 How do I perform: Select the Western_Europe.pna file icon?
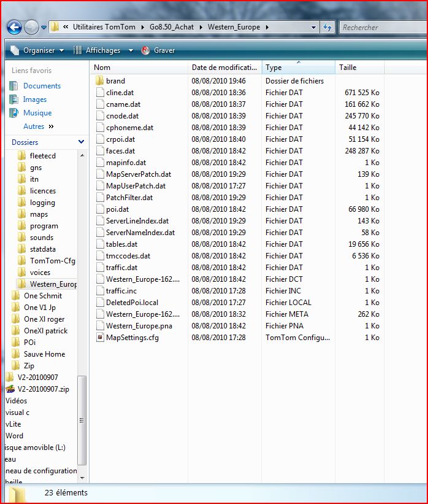[x=100, y=325]
